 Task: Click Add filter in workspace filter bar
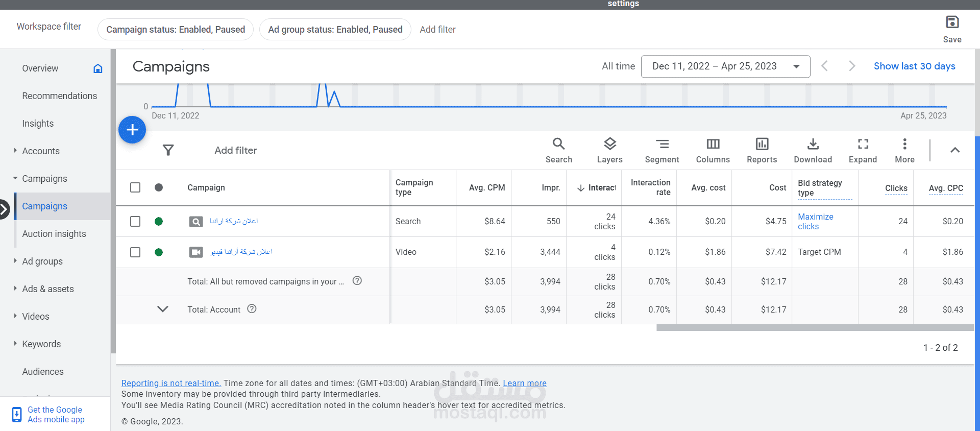[x=437, y=30]
